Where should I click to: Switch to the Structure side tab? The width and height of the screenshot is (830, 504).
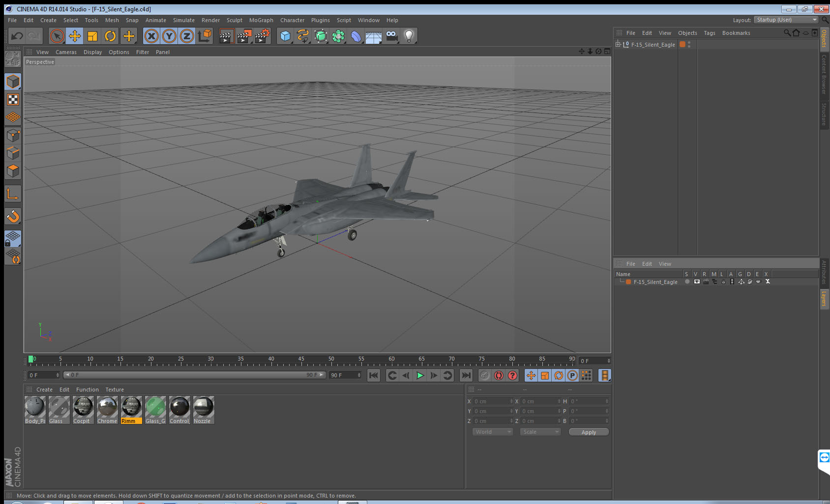click(824, 114)
